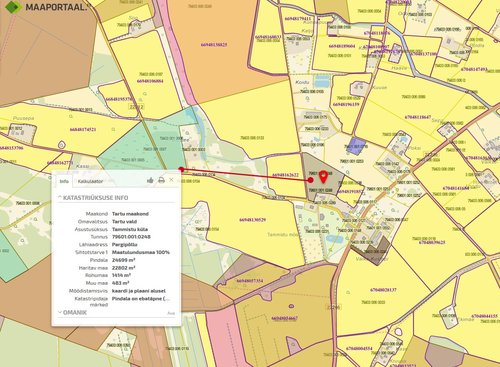Click the blue parcel on the map
This screenshot has height=367, width=500.
pos(356,146)
